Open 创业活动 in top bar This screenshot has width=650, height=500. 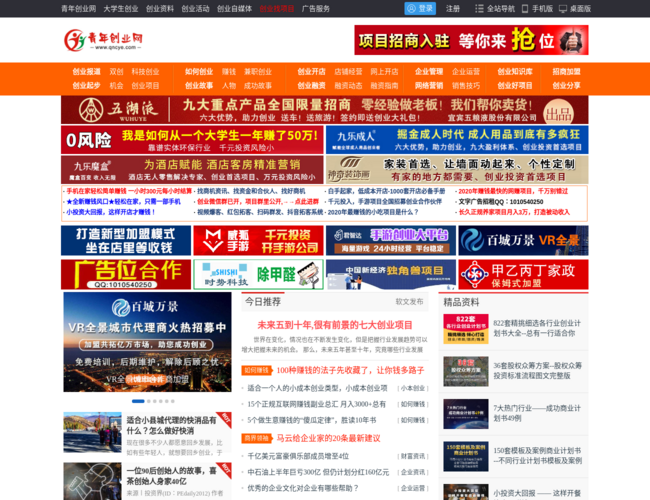pos(195,8)
